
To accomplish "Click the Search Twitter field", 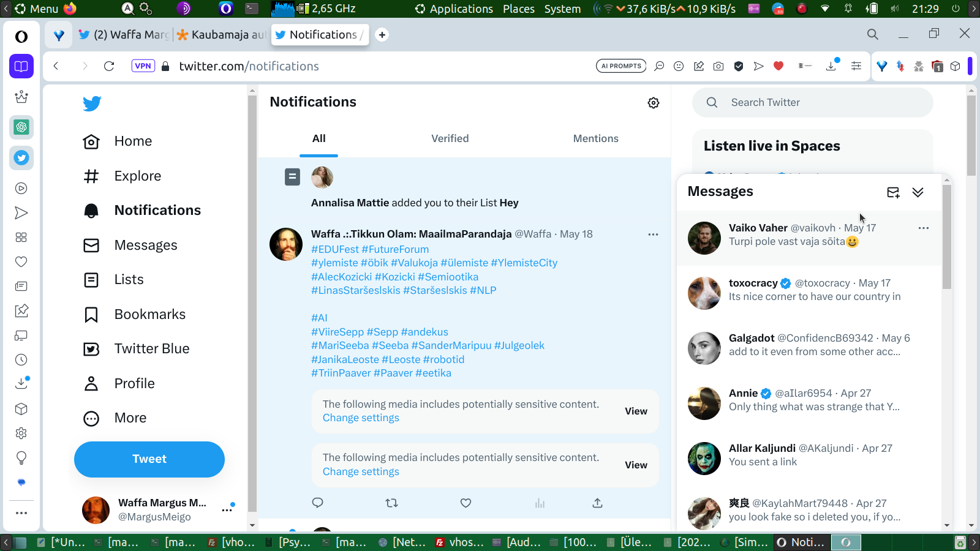I will pos(813,102).
